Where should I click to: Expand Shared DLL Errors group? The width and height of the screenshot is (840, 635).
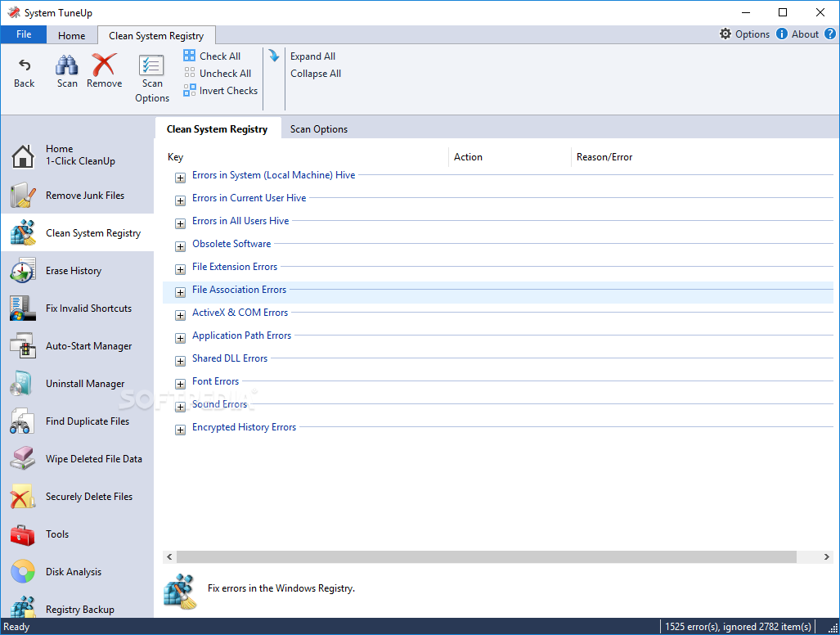click(x=181, y=361)
